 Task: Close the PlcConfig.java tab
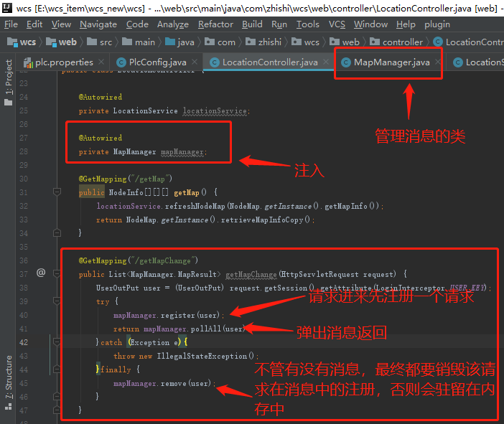195,62
